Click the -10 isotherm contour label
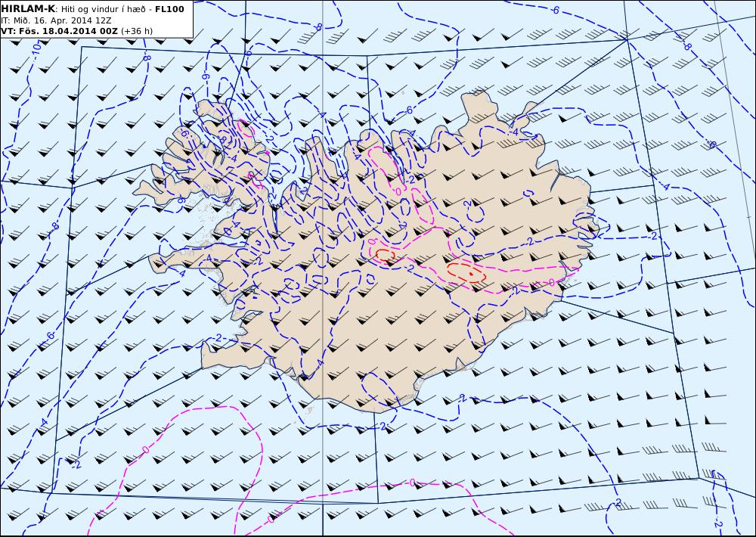756x537 pixels. (x=36, y=50)
